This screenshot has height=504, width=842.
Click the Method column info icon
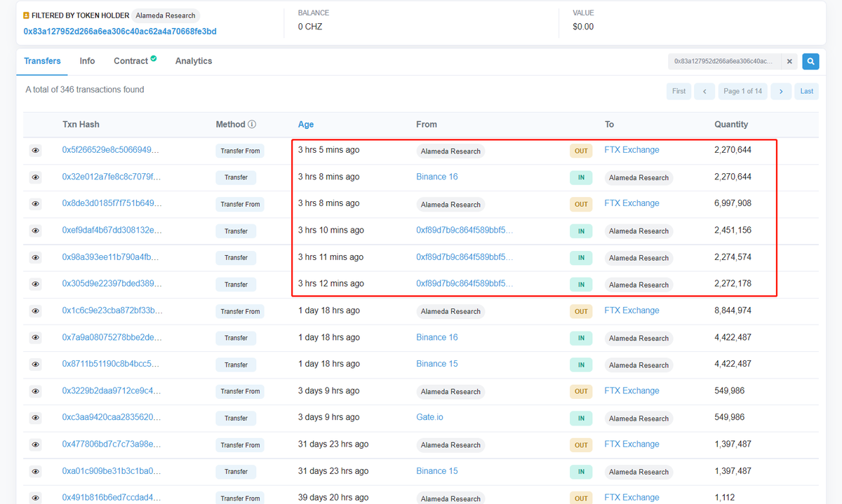pyautogui.click(x=252, y=124)
